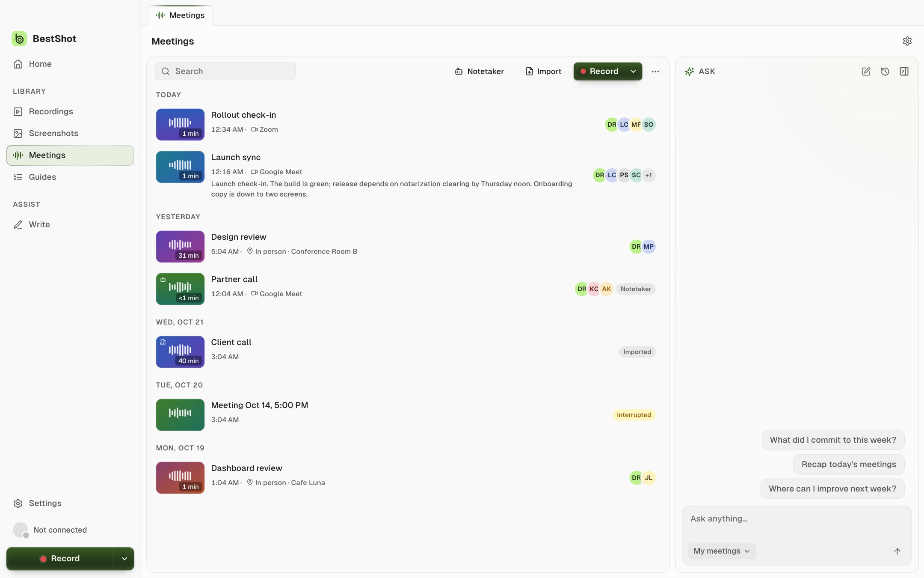The width and height of the screenshot is (924, 578).
Task: Open the Meeting Oct 14, 5:00 PM entry
Action: click(406, 415)
